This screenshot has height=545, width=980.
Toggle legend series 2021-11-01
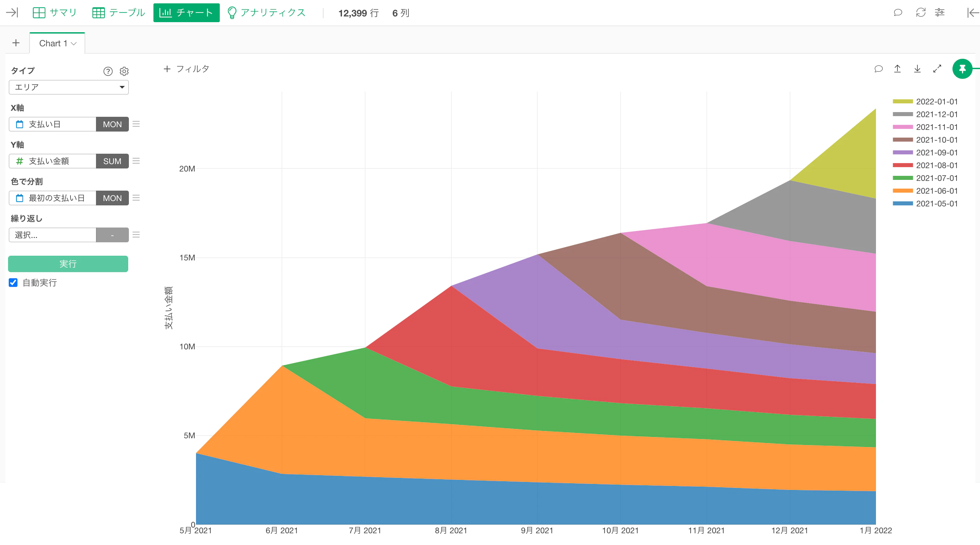(x=925, y=127)
